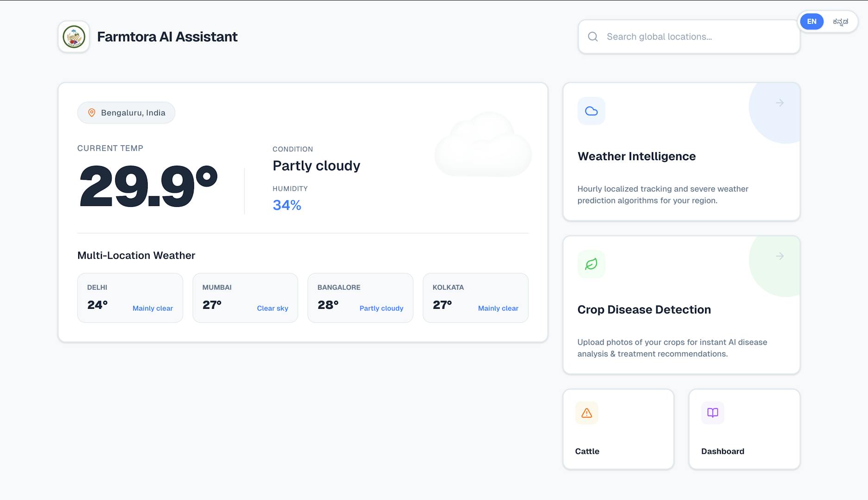Click the Farmtora logo icon
The image size is (868, 500).
tap(74, 37)
